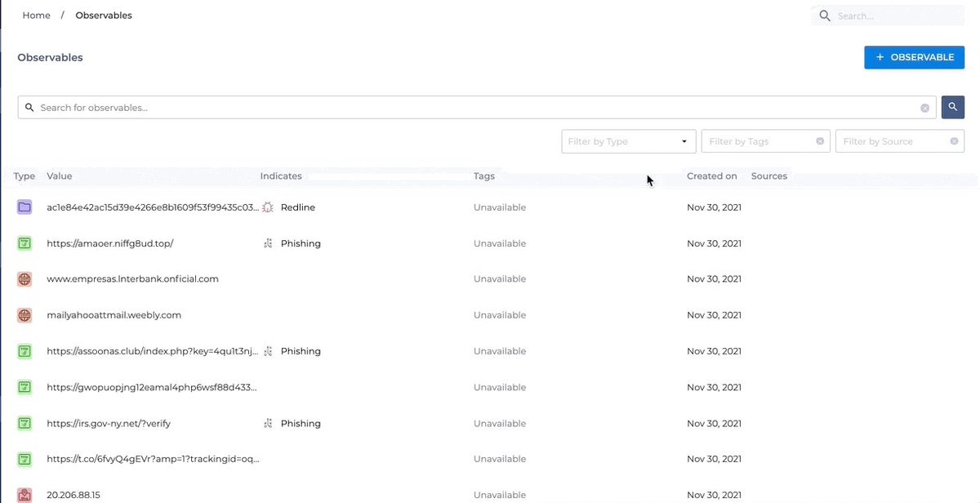Click Unavailable tags in the 20.206.88.15 row

pyautogui.click(x=500, y=495)
